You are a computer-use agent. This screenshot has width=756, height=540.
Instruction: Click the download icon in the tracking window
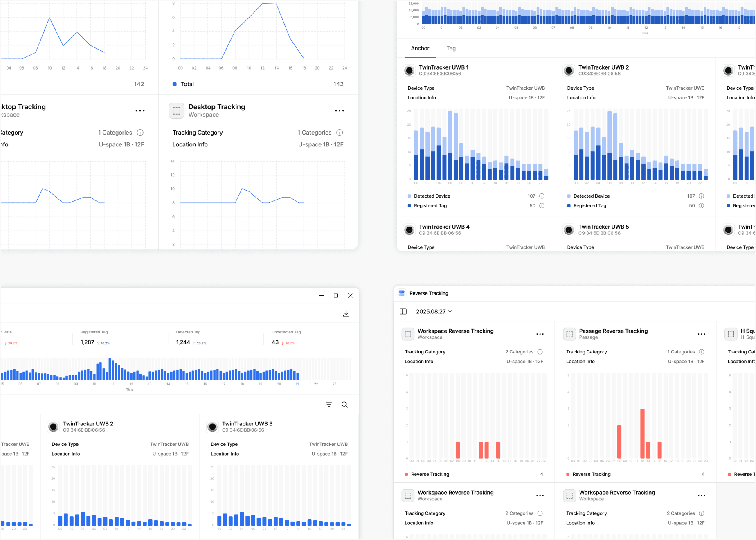pyautogui.click(x=346, y=313)
